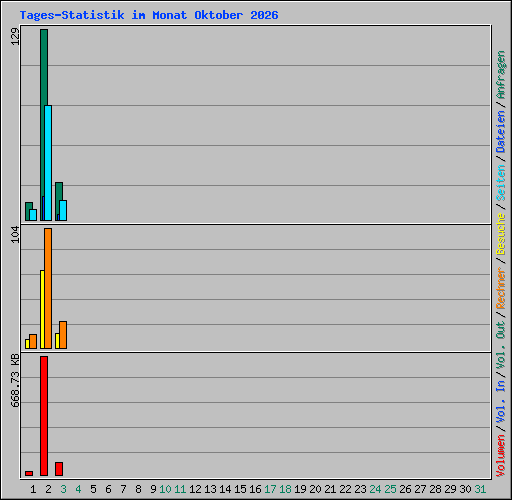Click day label 16 on the x-axis
Image resolution: width=512 pixels, height=500 pixels.
click(x=255, y=489)
